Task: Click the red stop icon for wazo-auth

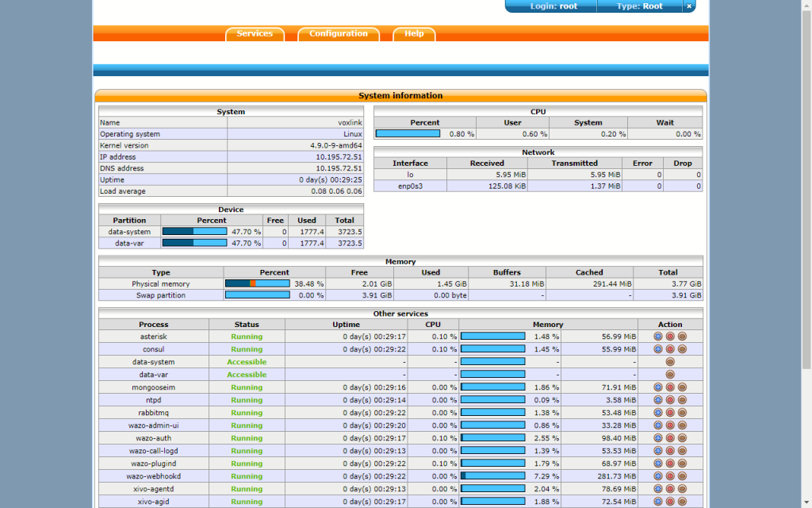Action: click(x=670, y=438)
